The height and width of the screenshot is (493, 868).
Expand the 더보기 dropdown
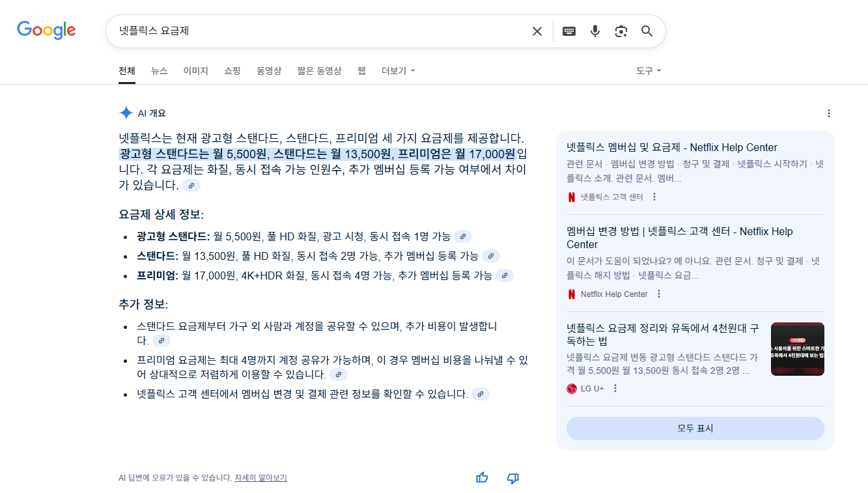pos(399,70)
